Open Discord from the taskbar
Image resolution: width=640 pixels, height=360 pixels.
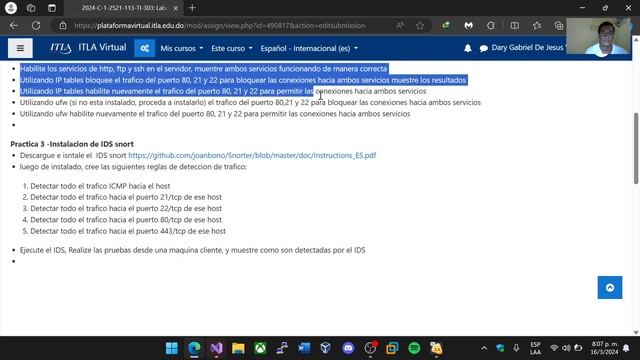(348, 348)
